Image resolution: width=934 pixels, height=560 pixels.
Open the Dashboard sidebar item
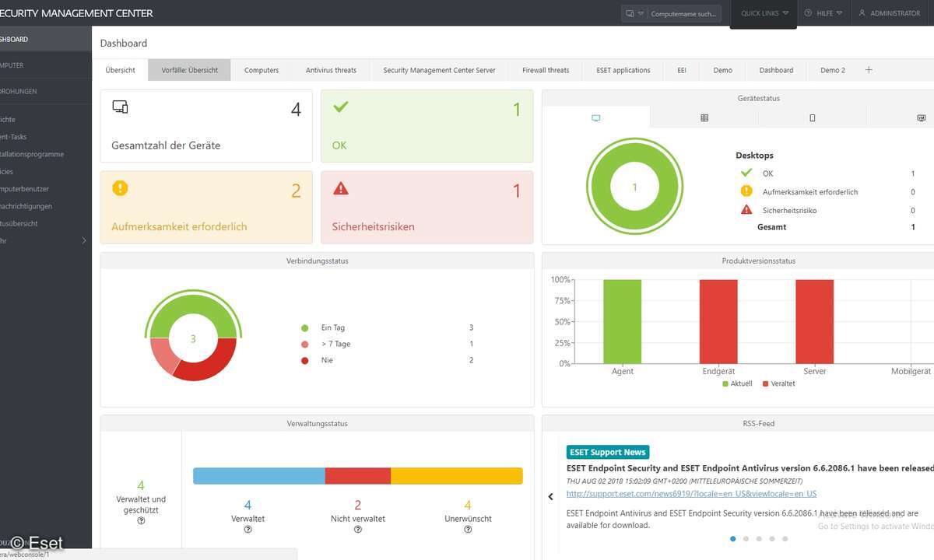tap(46, 39)
